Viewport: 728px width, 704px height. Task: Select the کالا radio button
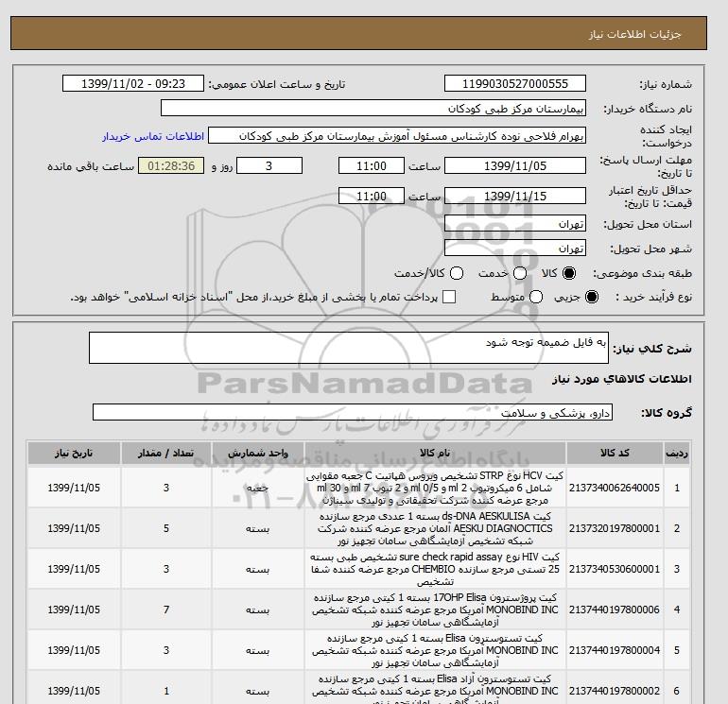(569, 273)
